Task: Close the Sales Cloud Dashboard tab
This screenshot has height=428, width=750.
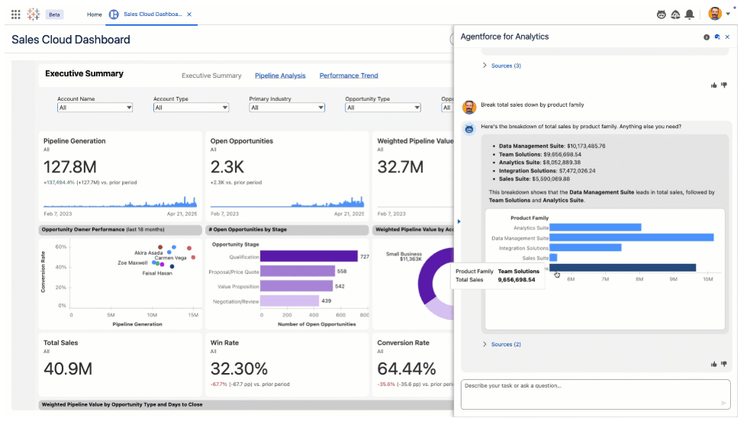Action: (189, 15)
